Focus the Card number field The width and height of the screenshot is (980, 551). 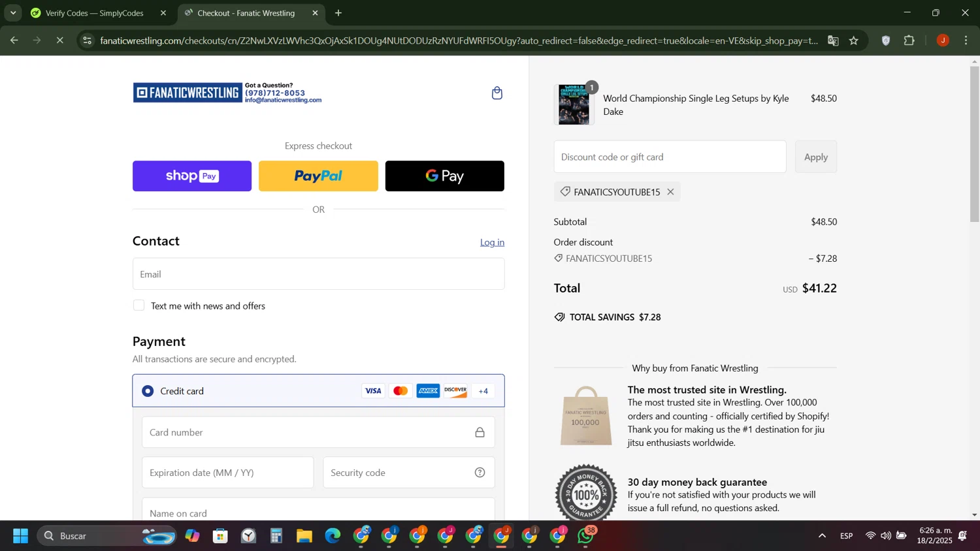click(x=318, y=432)
